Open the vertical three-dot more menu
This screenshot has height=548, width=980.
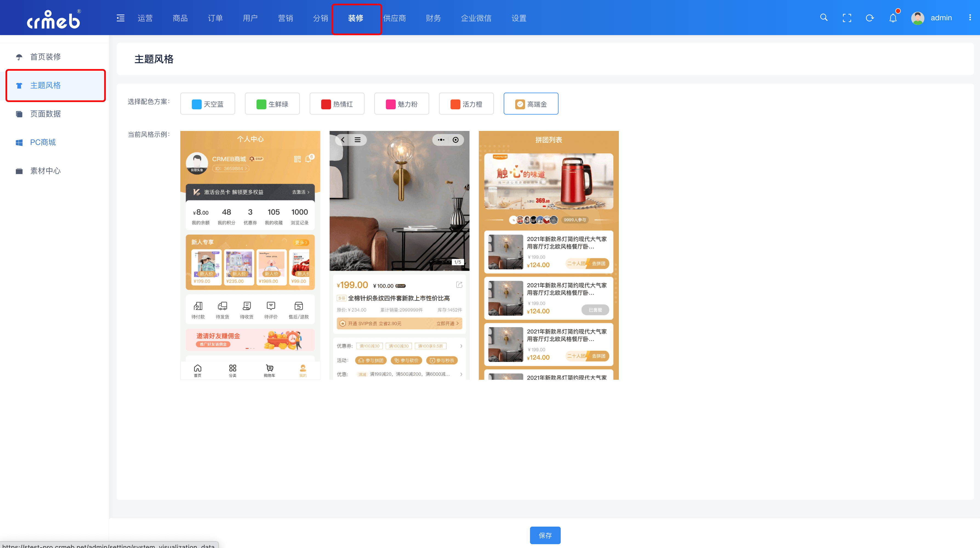click(x=970, y=18)
